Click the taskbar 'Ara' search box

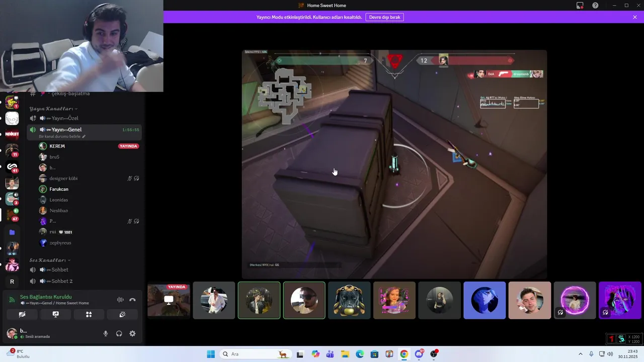pyautogui.click(x=255, y=354)
